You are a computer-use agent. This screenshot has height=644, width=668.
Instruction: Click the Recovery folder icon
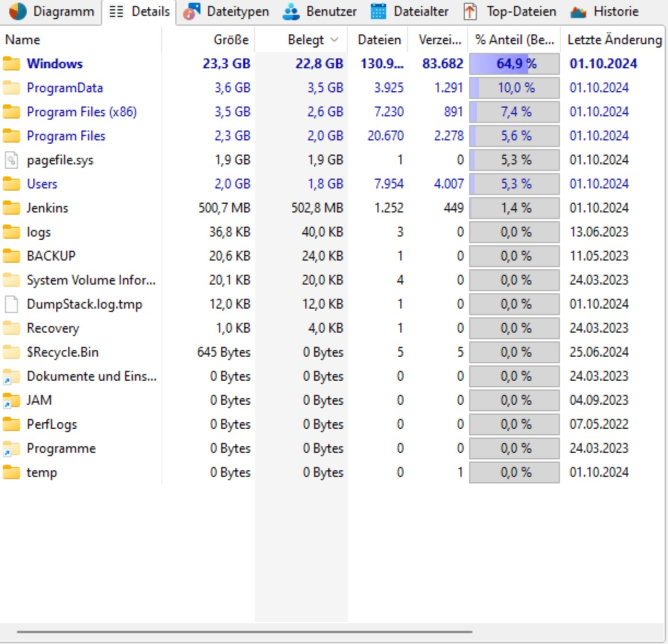[11, 328]
